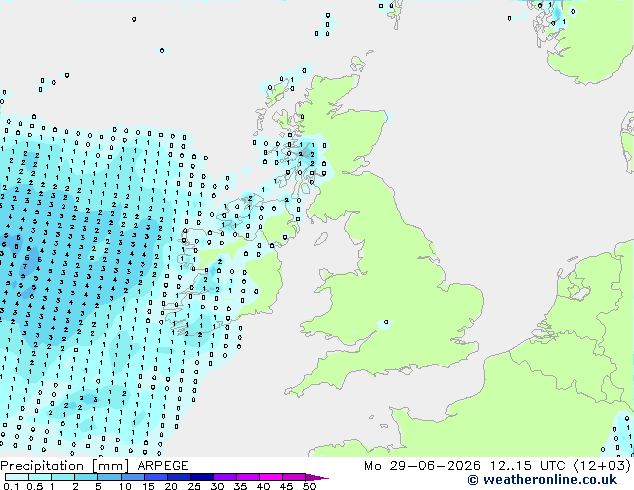Select the 1–2 mm legend swatch
The image size is (634, 490).
coord(63,477)
